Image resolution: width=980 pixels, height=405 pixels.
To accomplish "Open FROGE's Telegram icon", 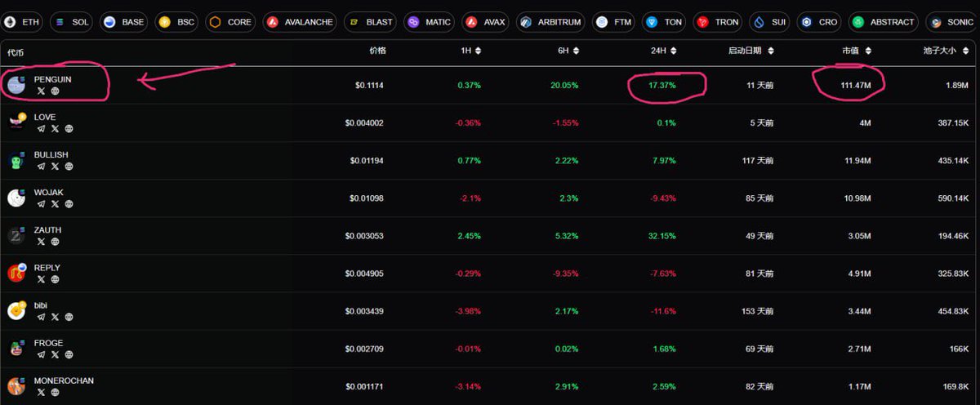I will click(x=42, y=354).
